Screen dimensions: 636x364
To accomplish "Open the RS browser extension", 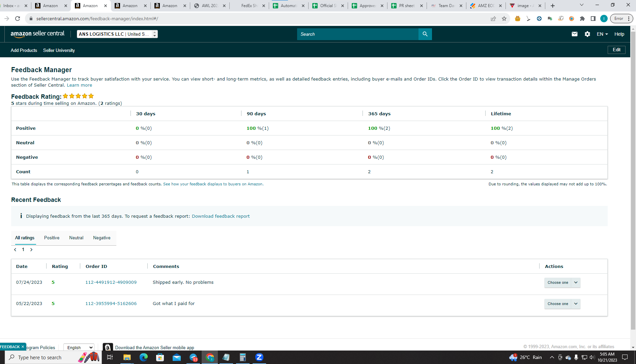I will [550, 19].
